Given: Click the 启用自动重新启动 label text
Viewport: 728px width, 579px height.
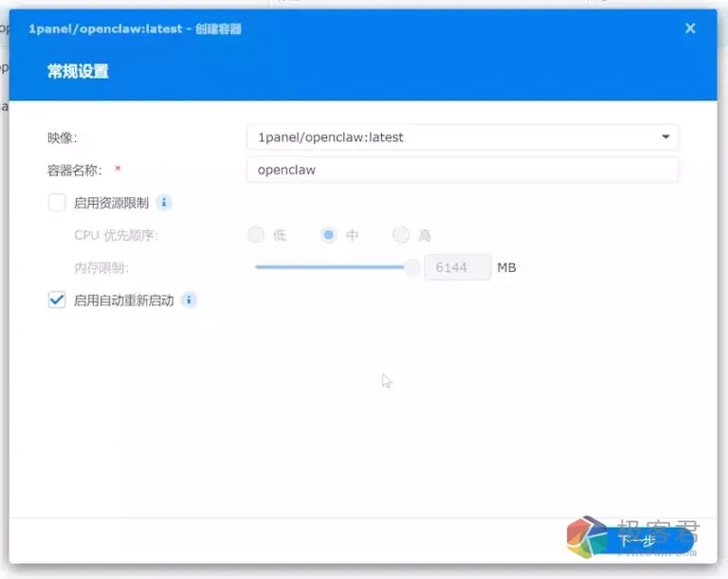Looking at the screenshot, I should [123, 300].
